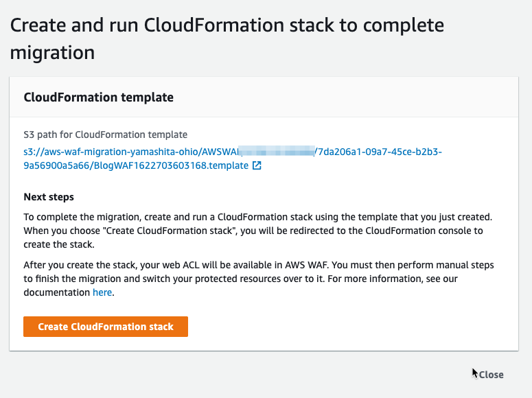Viewport: 532px width, 398px height.
Task: Click the paragraph starting "To complete the migration"
Action: point(258,231)
